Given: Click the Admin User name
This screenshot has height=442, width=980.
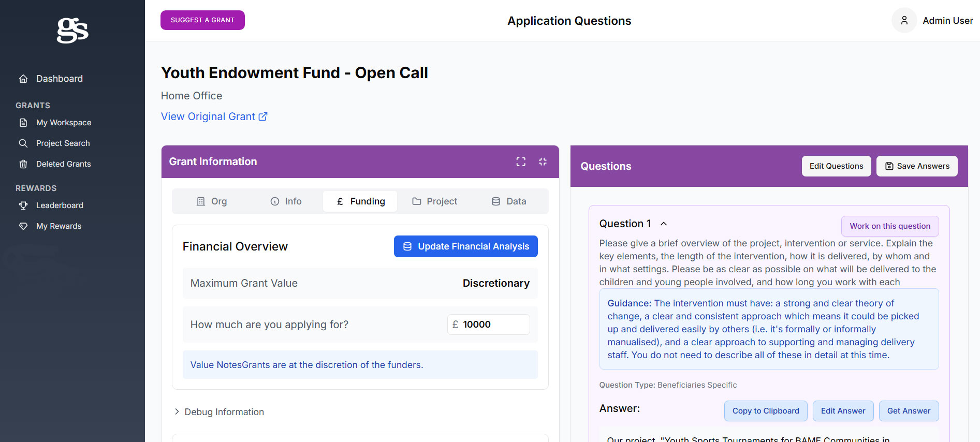Looking at the screenshot, I should 948,21.
